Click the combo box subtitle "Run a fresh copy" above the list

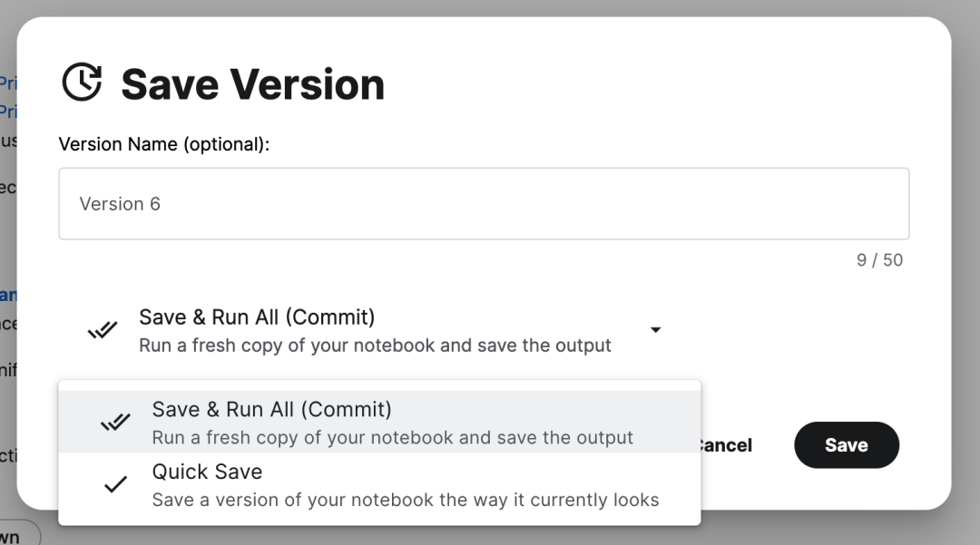click(x=375, y=345)
